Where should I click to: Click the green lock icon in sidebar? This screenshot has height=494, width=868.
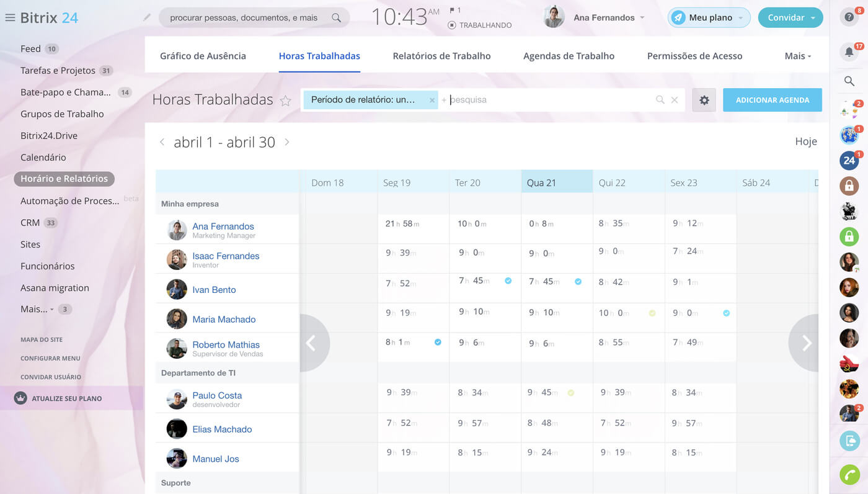tap(849, 236)
